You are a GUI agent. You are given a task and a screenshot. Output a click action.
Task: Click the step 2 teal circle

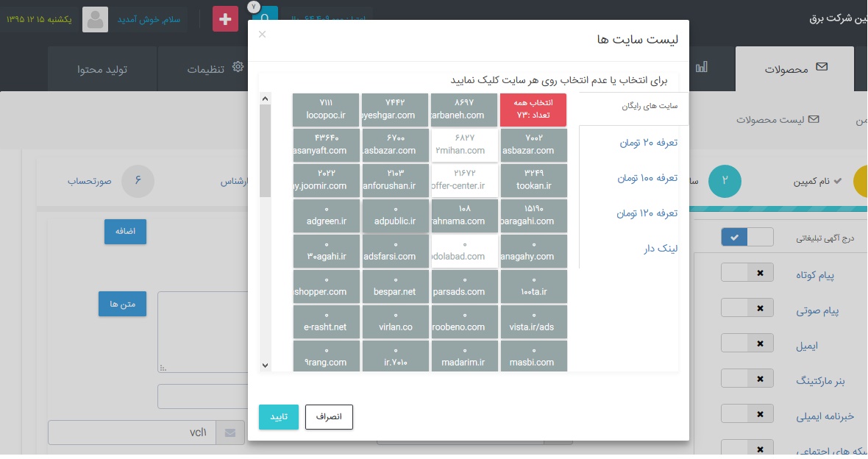coord(725,181)
